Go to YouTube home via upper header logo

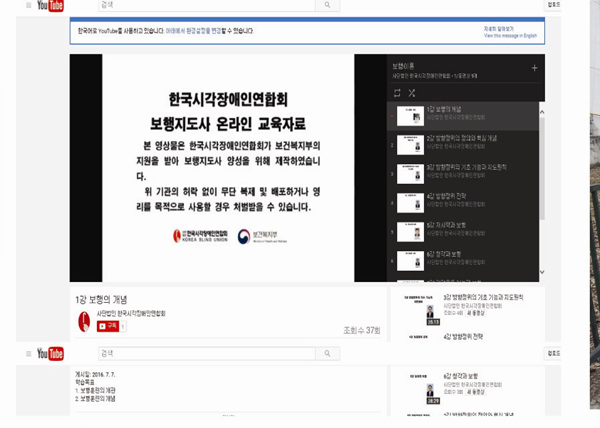50,5
